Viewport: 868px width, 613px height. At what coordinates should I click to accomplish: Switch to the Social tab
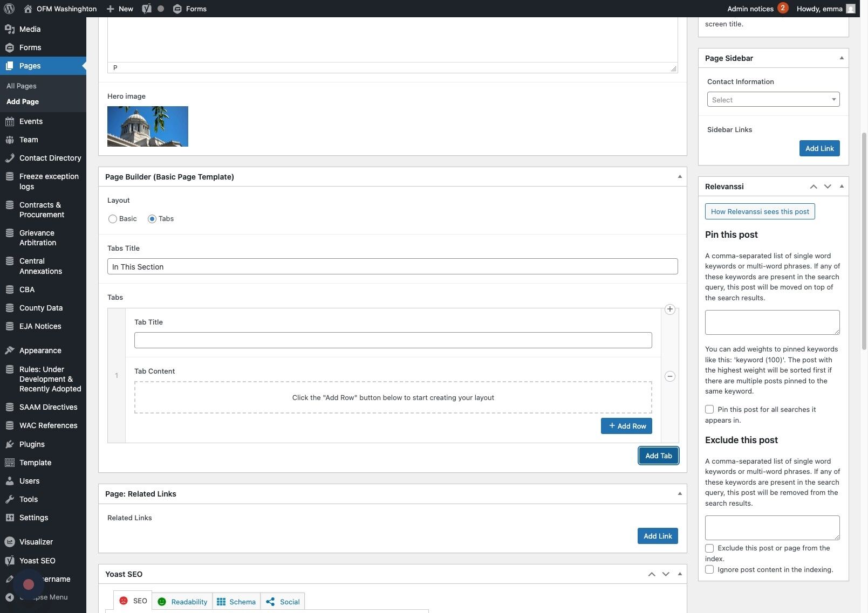283,602
